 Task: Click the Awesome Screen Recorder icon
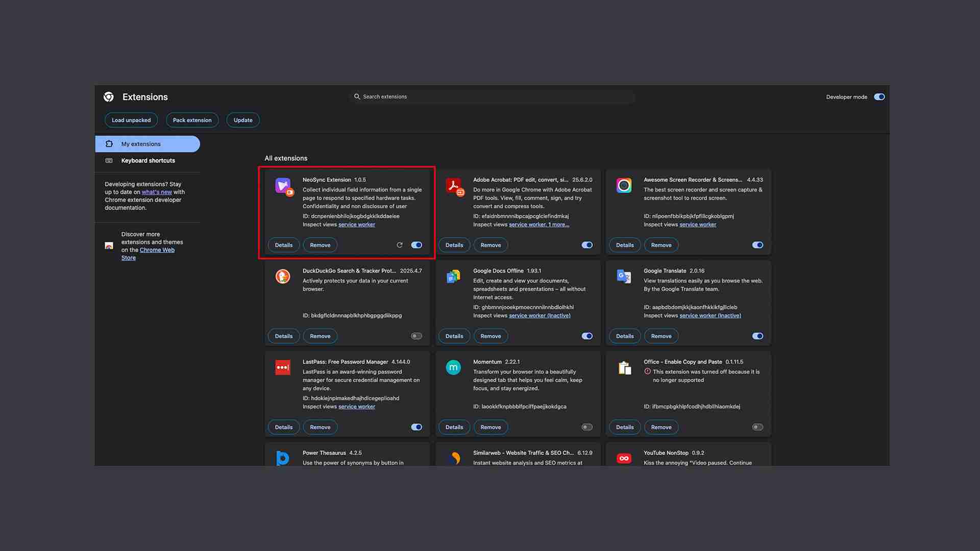point(624,185)
